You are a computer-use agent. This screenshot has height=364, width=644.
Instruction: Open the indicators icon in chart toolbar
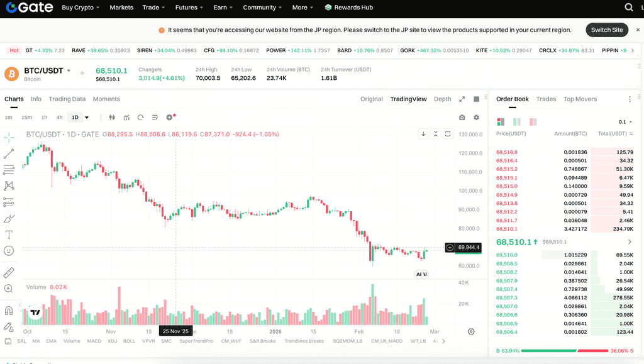click(126, 118)
